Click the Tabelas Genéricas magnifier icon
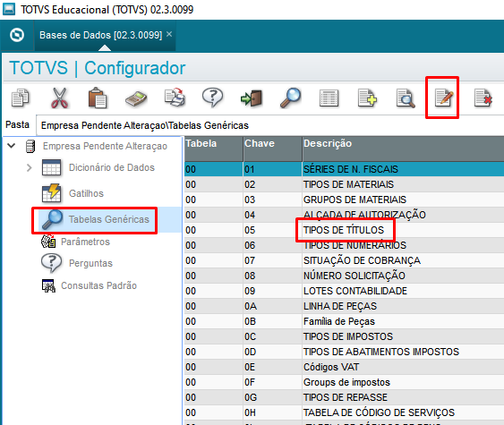The image size is (504, 425). click(x=52, y=219)
